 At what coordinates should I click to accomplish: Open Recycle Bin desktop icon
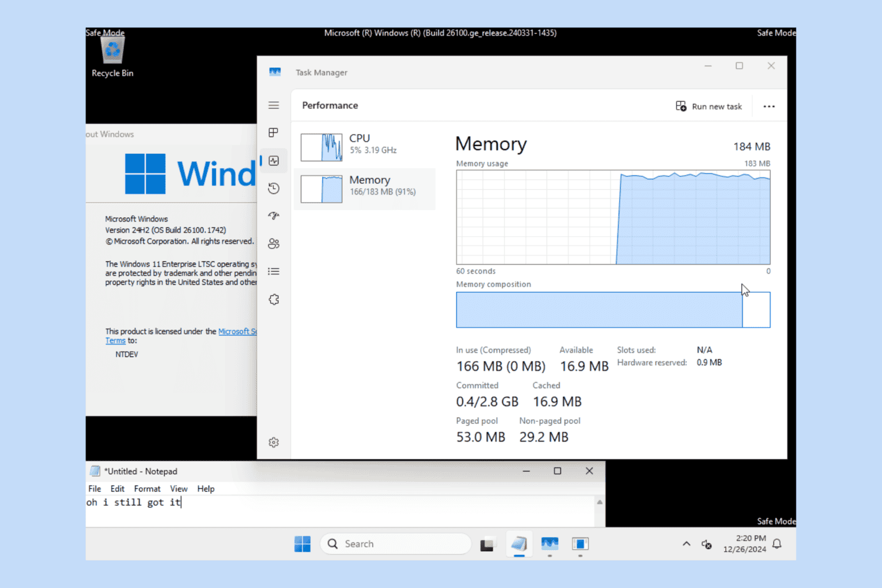[x=113, y=57]
